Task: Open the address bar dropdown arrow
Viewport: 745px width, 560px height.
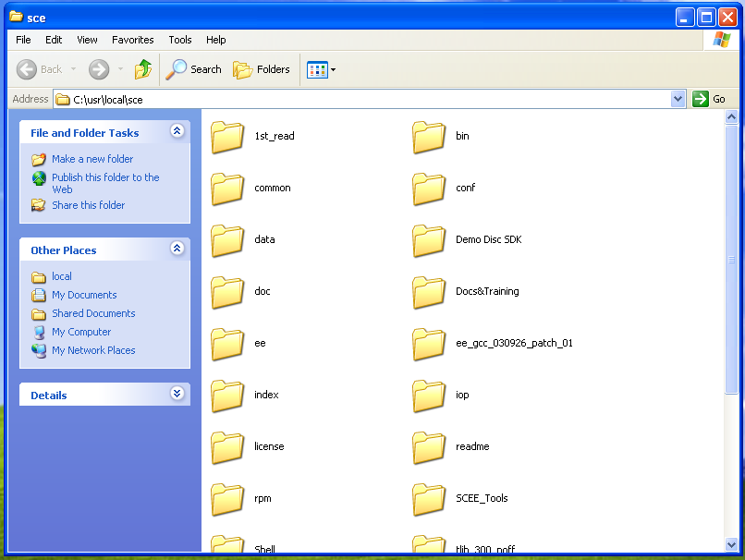Action: click(x=678, y=99)
